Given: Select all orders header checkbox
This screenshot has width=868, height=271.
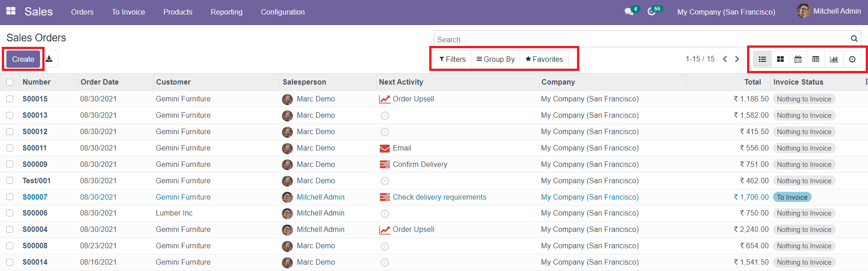Looking at the screenshot, I should coord(10,82).
